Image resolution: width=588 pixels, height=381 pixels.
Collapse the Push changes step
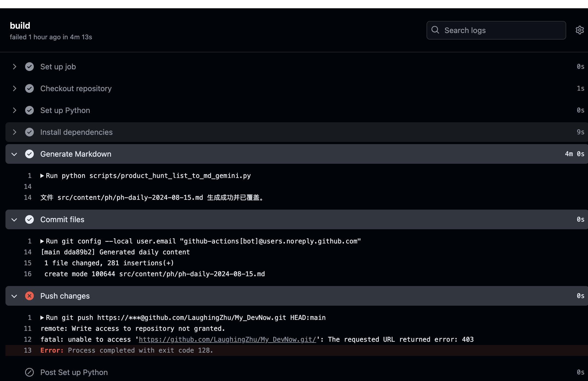[14, 296]
